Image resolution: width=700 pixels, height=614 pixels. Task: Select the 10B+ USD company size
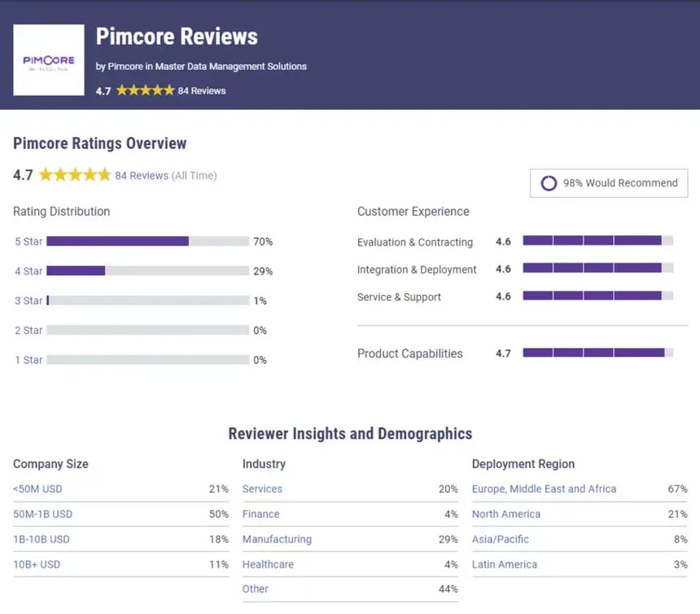[x=37, y=564]
